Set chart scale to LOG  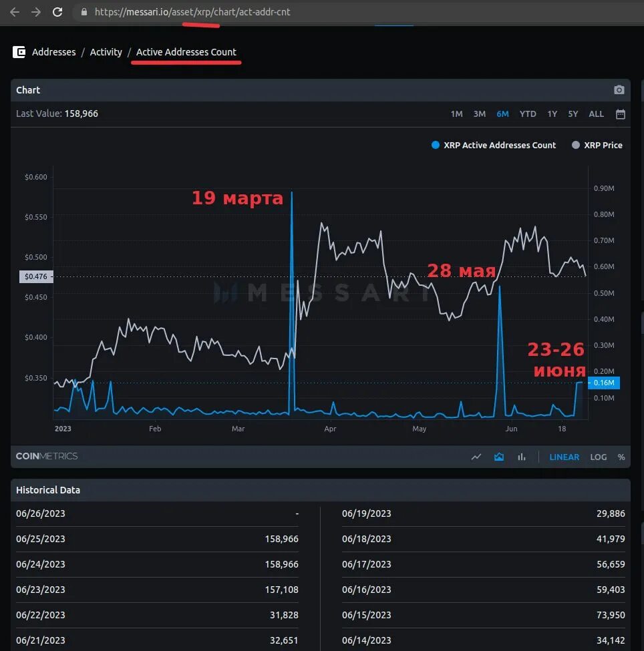point(599,457)
